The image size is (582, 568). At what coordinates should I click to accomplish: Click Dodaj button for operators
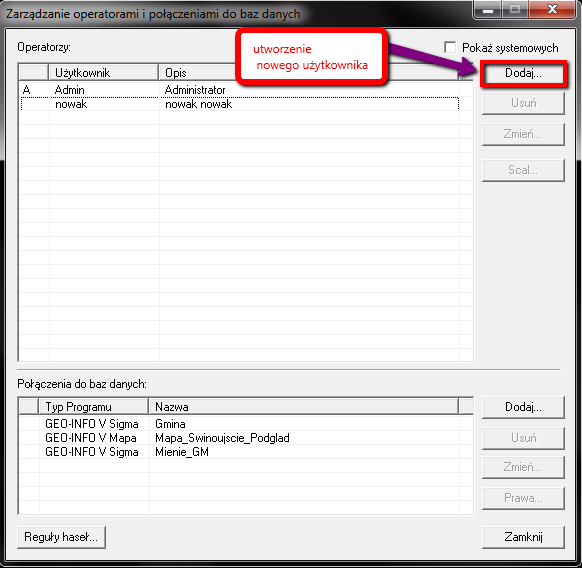tap(523, 74)
